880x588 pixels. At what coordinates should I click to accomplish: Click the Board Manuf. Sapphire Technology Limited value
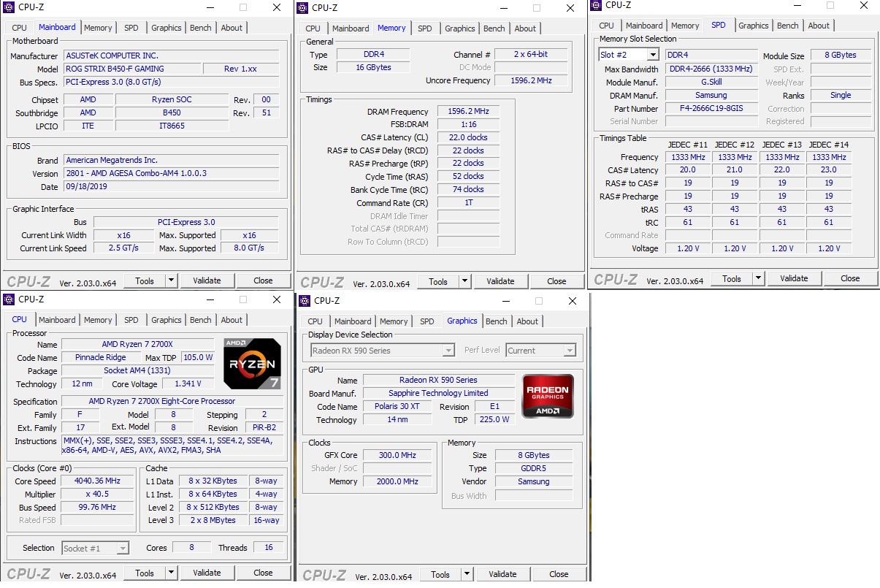[x=438, y=394]
